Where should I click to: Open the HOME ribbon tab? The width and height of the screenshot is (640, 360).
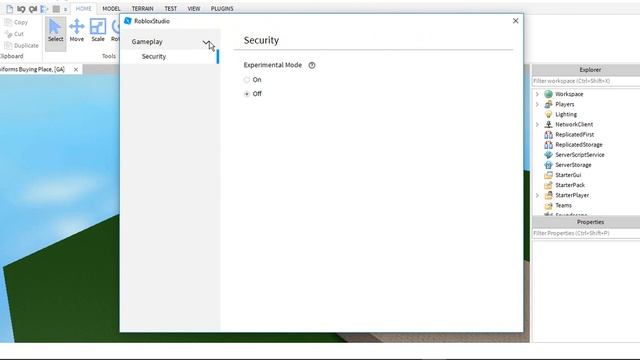[84, 9]
